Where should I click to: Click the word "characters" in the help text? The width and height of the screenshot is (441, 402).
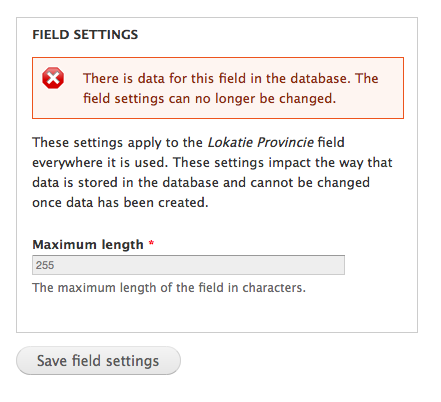click(274, 288)
